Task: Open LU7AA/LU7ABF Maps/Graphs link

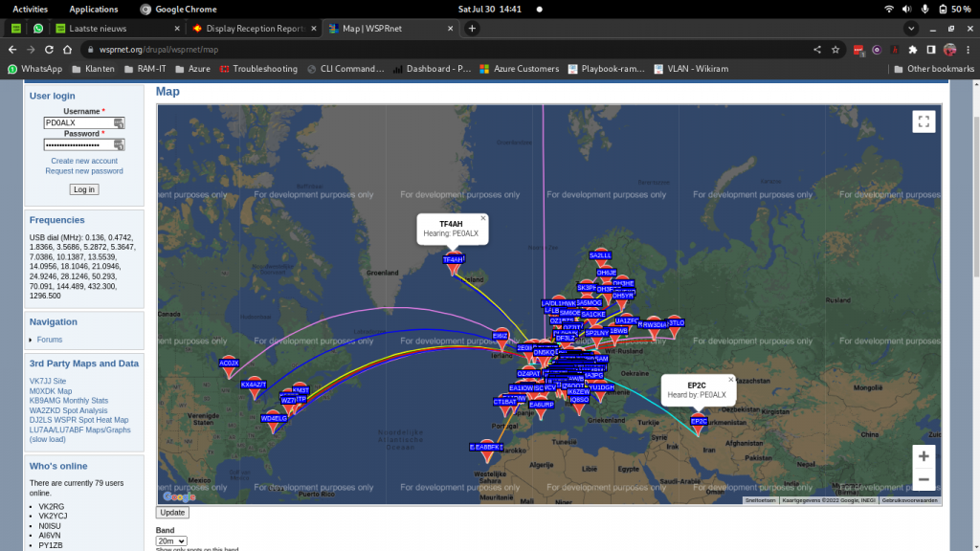Action: click(x=80, y=430)
